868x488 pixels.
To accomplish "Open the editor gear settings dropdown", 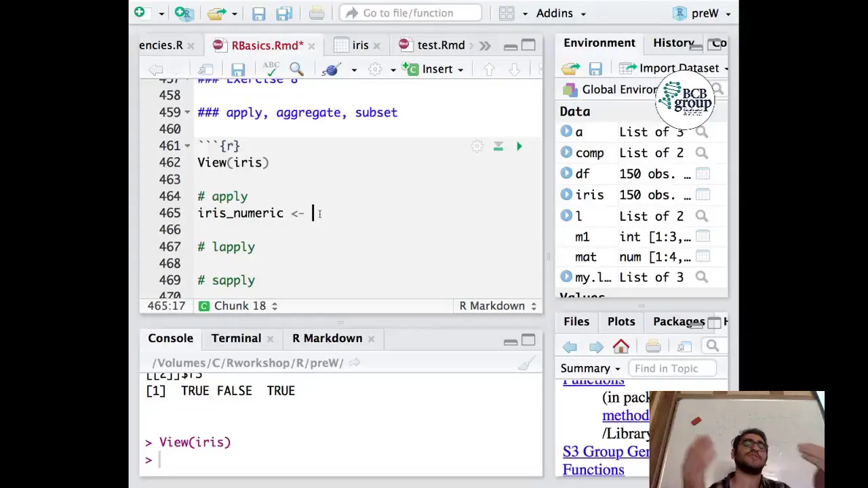I will [x=380, y=69].
